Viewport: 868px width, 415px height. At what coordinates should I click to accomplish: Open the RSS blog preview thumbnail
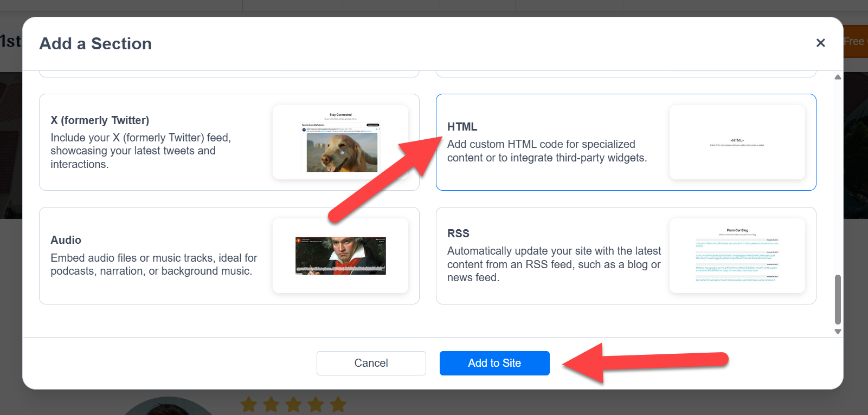[x=737, y=256]
